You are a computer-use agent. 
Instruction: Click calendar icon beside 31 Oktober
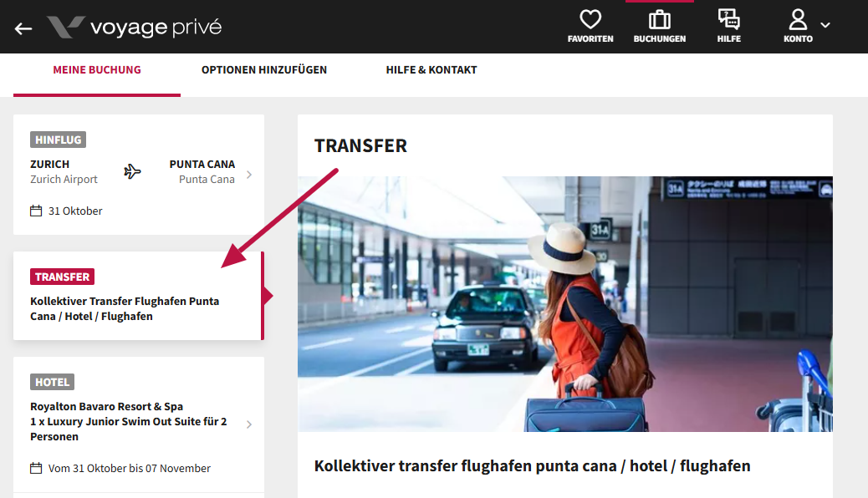(36, 211)
